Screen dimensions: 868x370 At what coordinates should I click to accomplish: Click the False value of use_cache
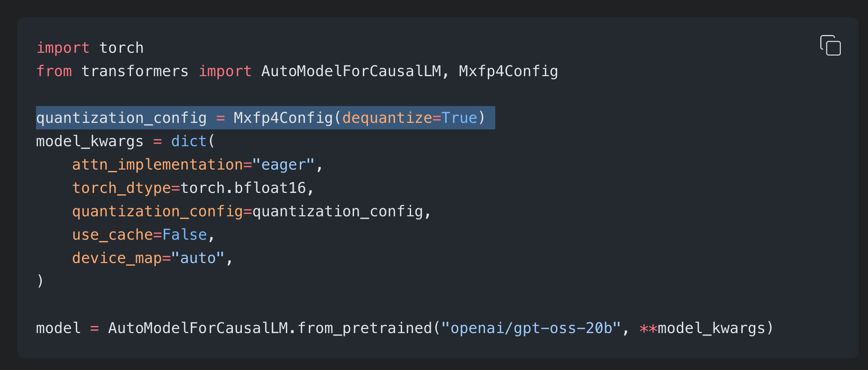(185, 235)
